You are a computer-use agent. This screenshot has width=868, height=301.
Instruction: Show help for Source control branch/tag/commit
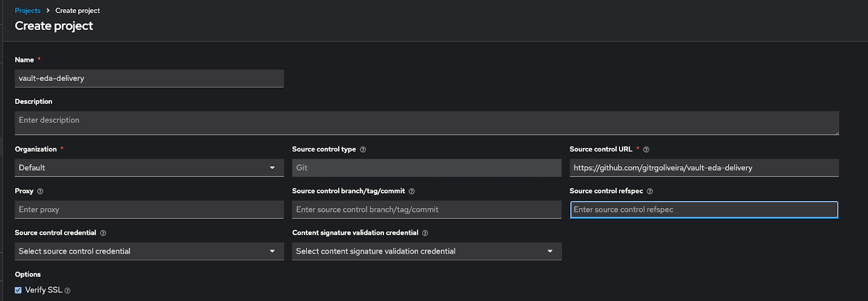pyautogui.click(x=412, y=191)
